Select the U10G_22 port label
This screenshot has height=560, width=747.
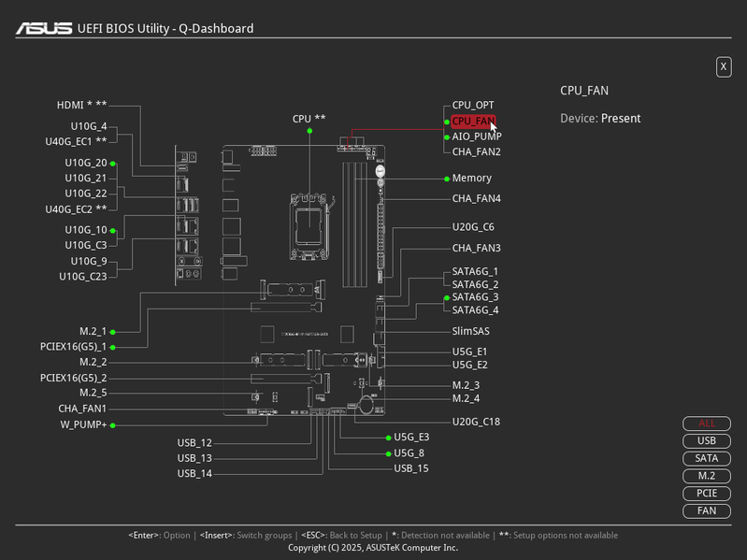click(86, 194)
